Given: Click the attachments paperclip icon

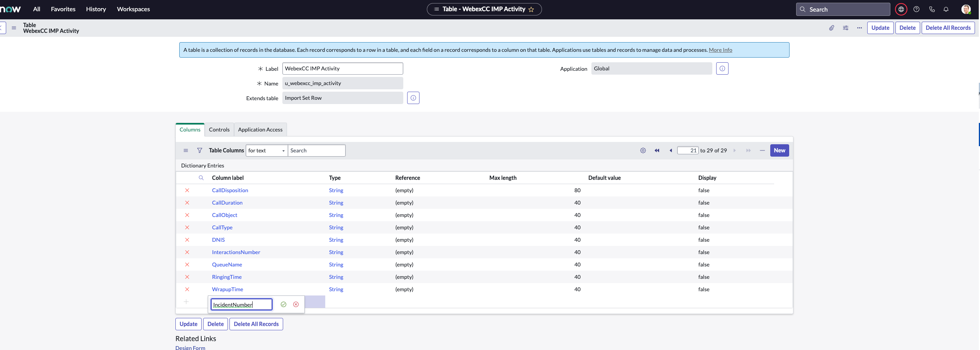Looking at the screenshot, I should point(832,28).
